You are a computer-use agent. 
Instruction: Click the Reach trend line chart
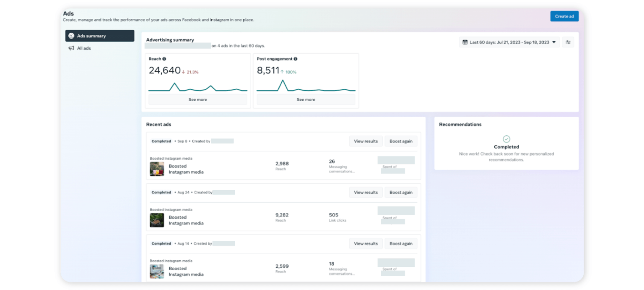pos(197,87)
